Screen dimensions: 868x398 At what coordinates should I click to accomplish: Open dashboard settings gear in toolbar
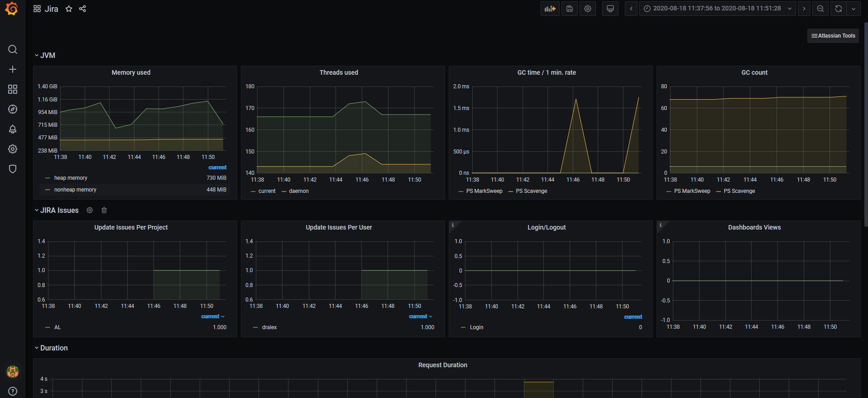(588, 9)
